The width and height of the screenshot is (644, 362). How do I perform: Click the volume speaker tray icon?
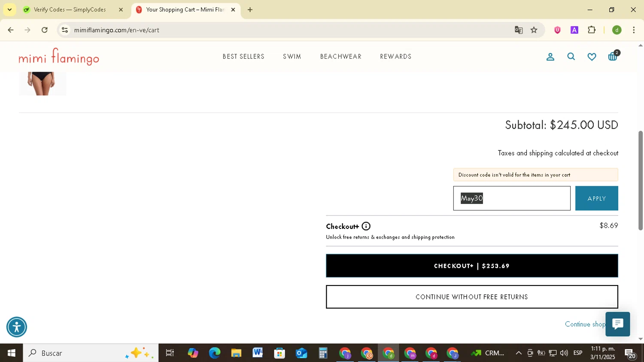coord(564,353)
